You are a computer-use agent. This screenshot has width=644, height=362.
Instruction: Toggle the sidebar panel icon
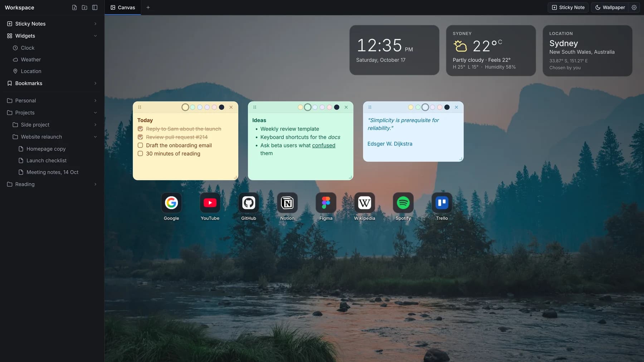(95, 8)
